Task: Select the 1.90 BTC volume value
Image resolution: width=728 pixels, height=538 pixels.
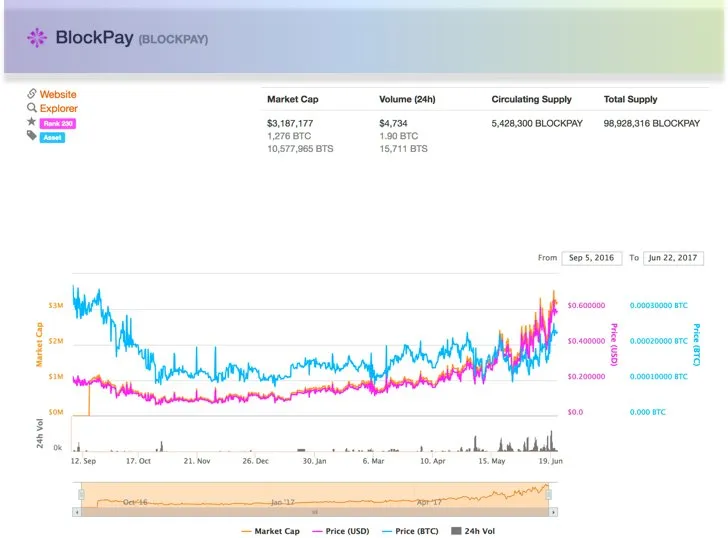Action: click(398, 136)
